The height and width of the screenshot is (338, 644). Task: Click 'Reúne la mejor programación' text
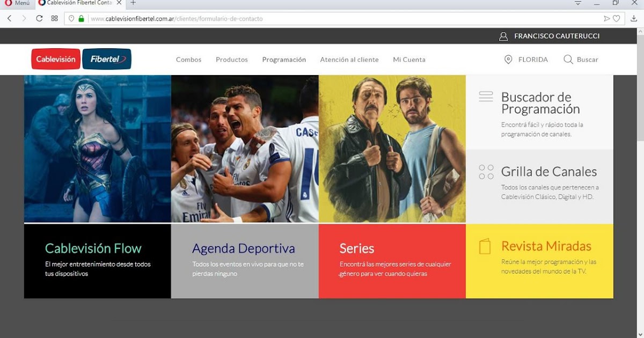pyautogui.click(x=549, y=266)
